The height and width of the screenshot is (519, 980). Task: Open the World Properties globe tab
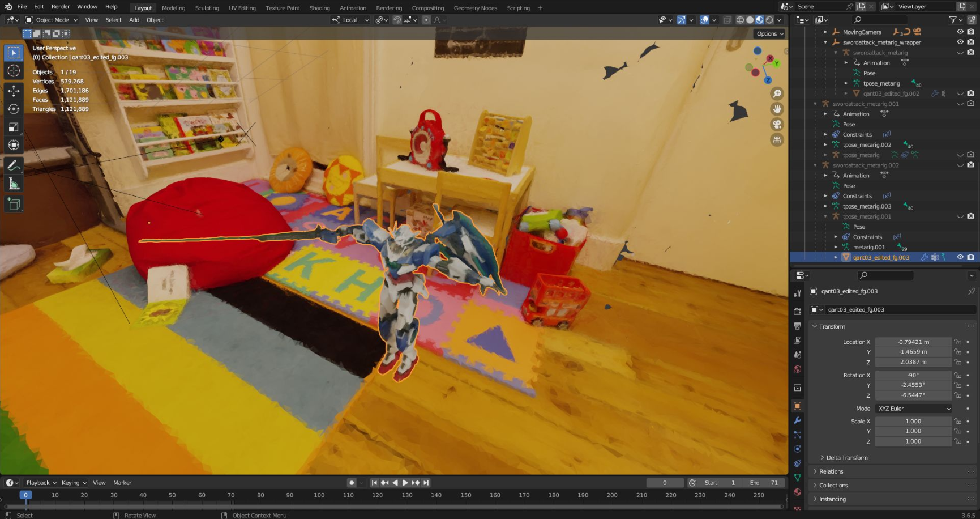[x=797, y=369]
